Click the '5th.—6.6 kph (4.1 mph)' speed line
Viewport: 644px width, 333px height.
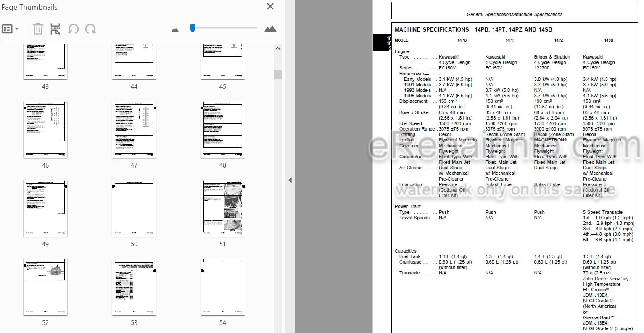(608, 240)
